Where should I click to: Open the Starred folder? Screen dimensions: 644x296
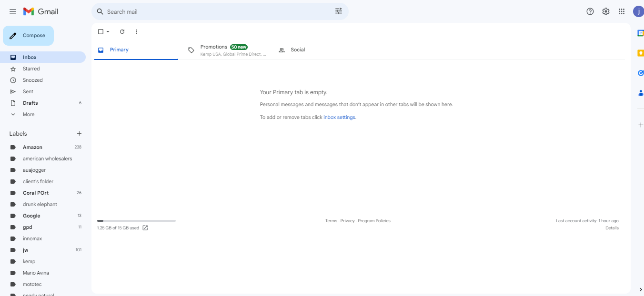tap(43, 69)
